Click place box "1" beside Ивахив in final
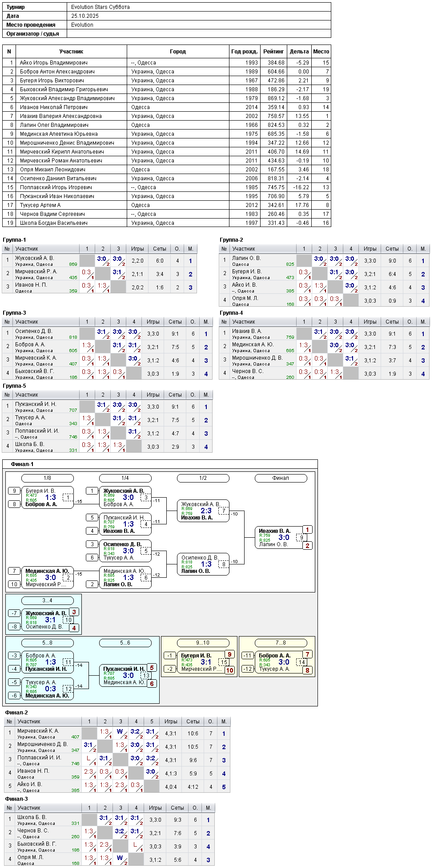 coord(307,530)
